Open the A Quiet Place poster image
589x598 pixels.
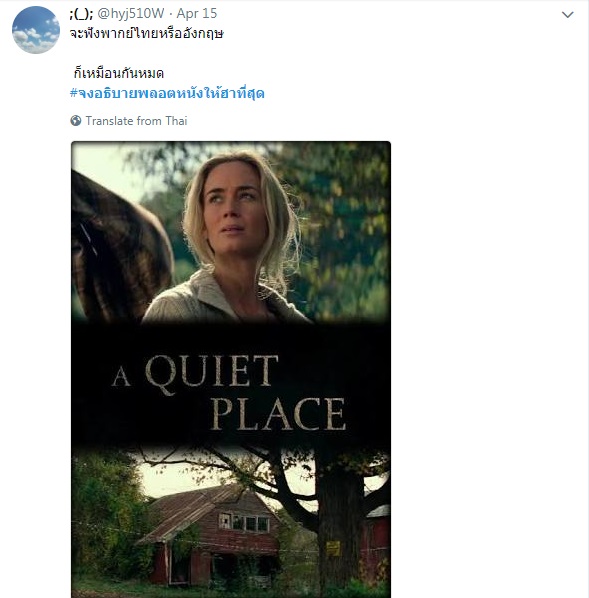pos(231,369)
